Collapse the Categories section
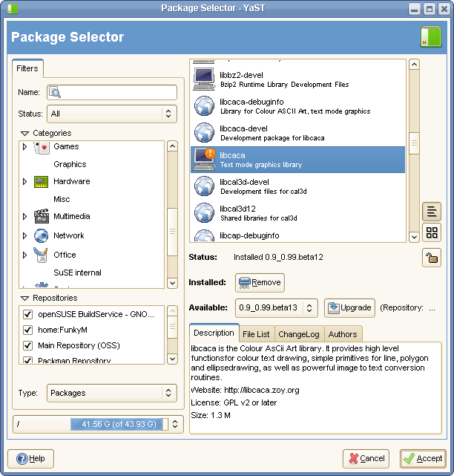454x476 pixels. coord(24,133)
